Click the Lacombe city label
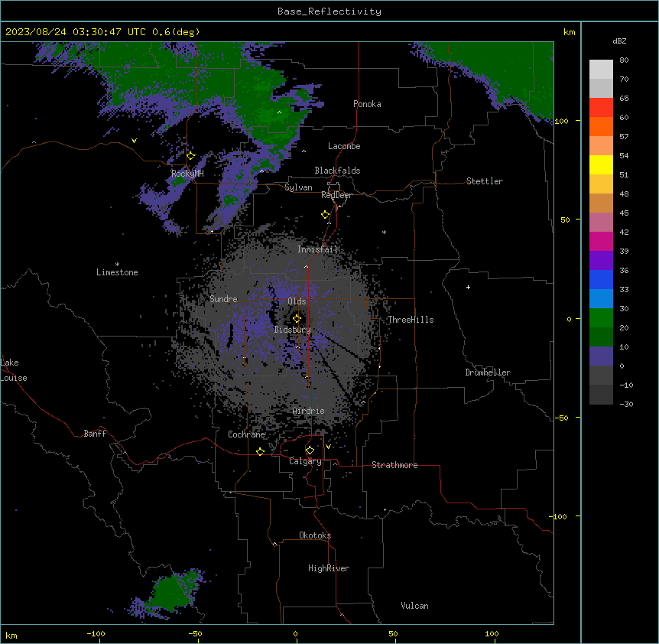 (x=344, y=146)
